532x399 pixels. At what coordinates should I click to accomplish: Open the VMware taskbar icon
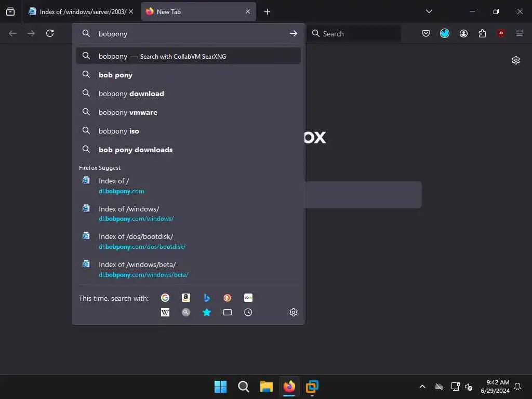(312, 387)
